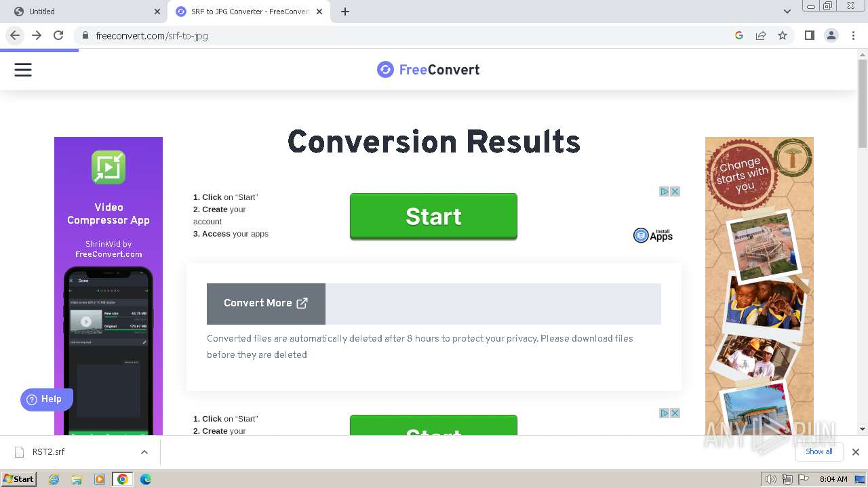Image resolution: width=868 pixels, height=488 pixels.
Task: Share this page icon
Action: (761, 35)
